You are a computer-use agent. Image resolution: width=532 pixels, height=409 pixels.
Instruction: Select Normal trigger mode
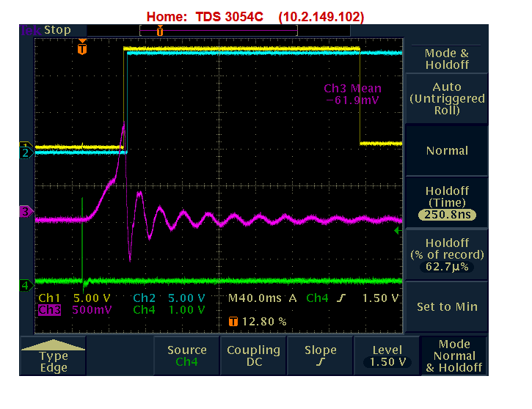447,150
